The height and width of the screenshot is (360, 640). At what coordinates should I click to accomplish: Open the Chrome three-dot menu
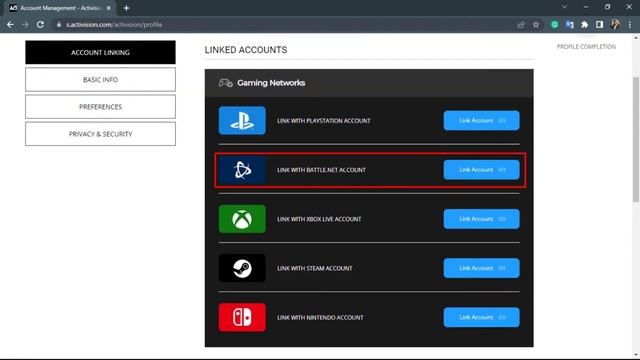point(630,25)
